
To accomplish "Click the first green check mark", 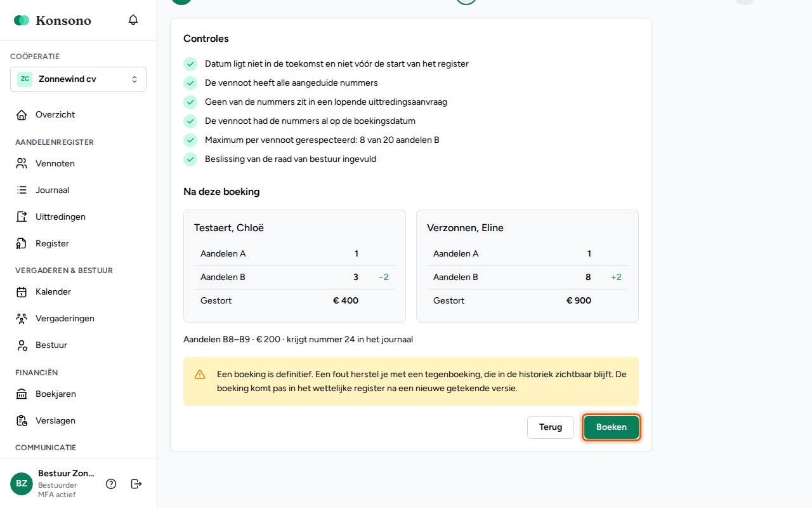I will coord(190,64).
